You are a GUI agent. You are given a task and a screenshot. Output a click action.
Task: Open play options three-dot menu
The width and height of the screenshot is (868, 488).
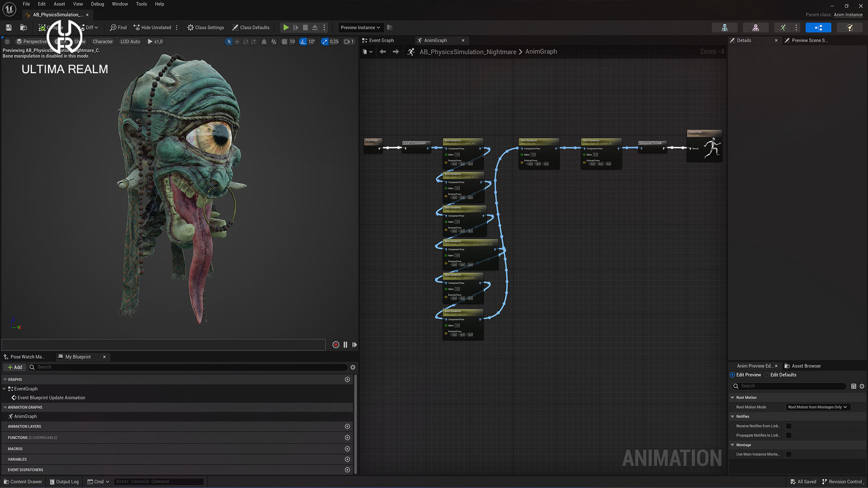point(324,28)
